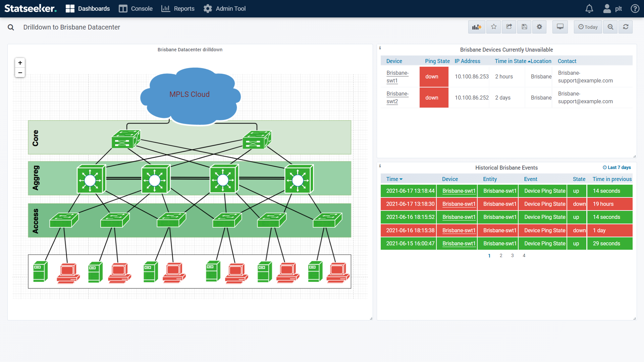
Task: Open the notifications bell
Action: click(589, 9)
